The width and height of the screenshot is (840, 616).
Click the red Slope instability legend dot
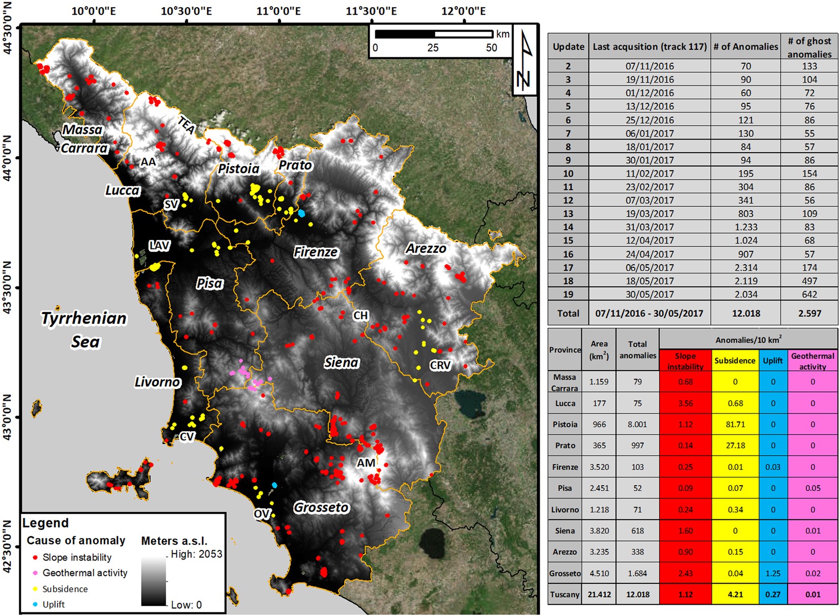[x=35, y=557]
